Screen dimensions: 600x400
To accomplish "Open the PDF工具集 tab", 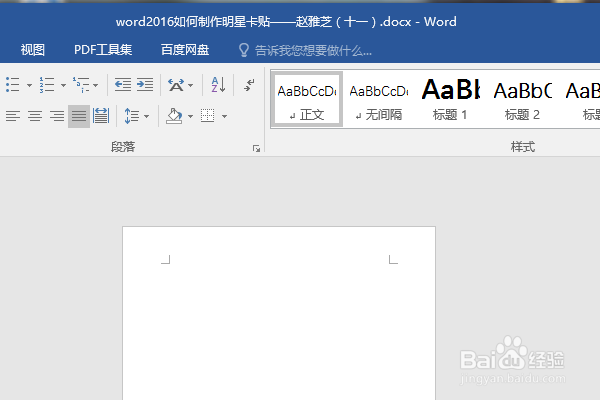I will coord(103,50).
